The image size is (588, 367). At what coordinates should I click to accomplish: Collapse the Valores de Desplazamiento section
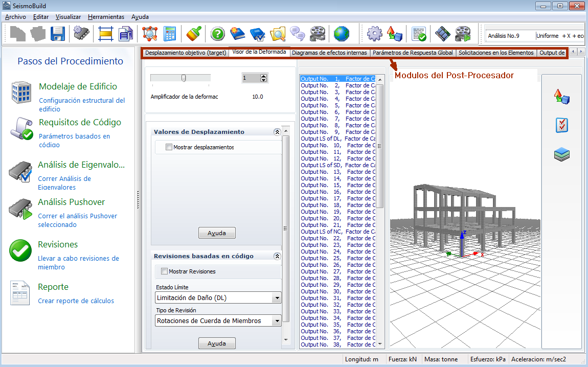[x=277, y=132]
